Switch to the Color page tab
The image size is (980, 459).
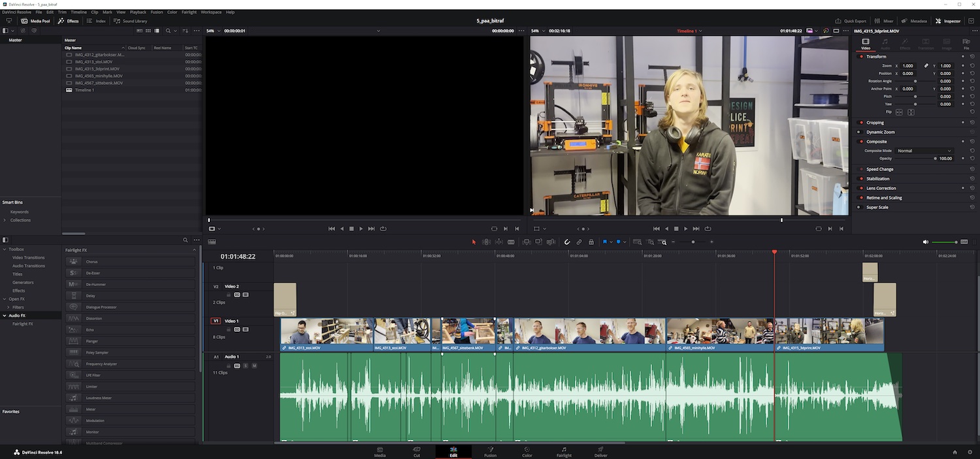pos(527,452)
